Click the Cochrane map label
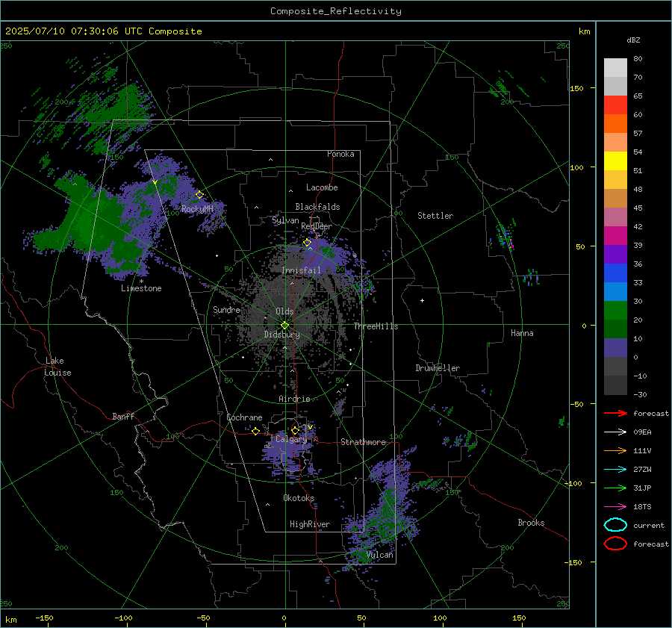 (x=244, y=417)
